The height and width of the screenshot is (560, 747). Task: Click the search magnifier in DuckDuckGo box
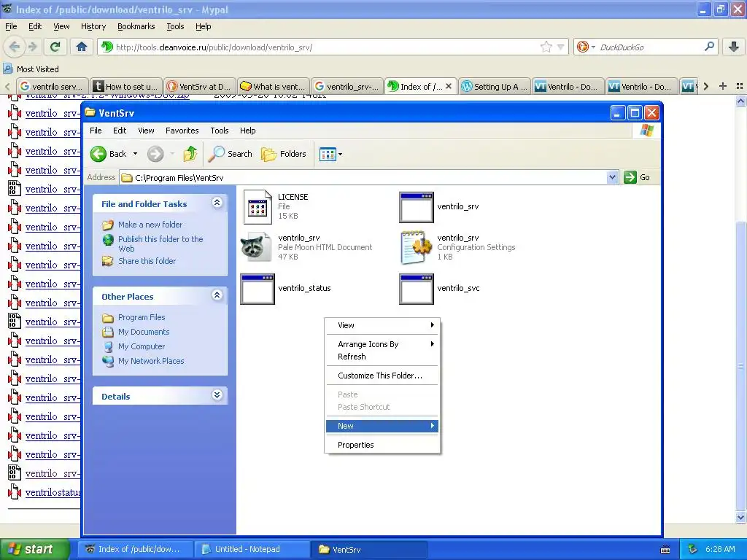(709, 47)
